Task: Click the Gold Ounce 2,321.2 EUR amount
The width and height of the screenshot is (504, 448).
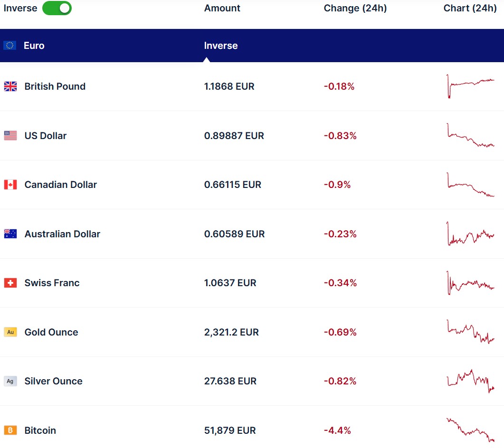Action: pyautogui.click(x=231, y=332)
